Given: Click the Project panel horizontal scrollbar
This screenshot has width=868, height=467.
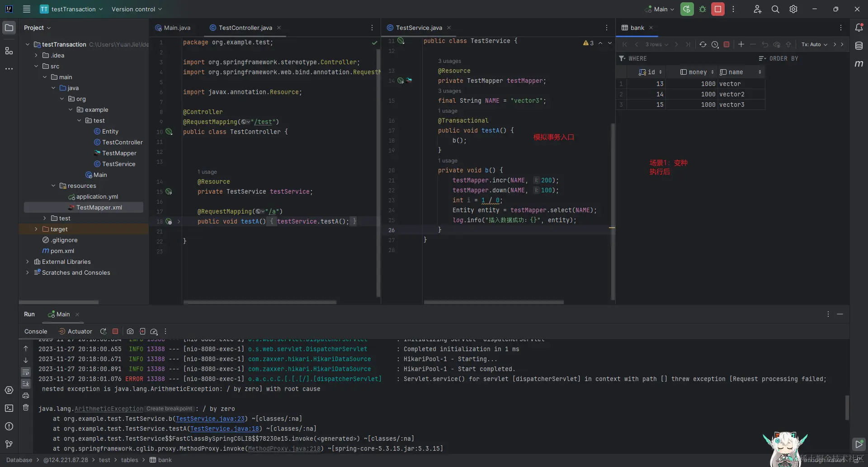Looking at the screenshot, I should pos(59,302).
